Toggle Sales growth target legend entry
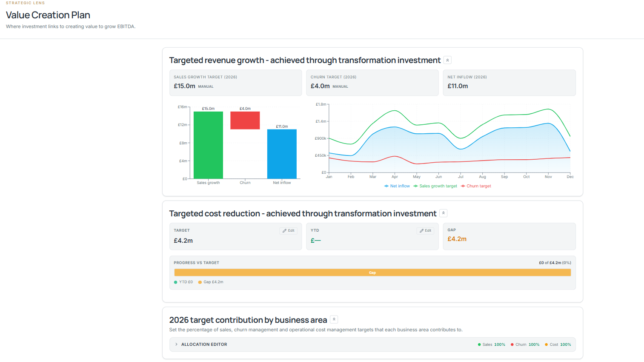This screenshot has width=644, height=362. pyautogui.click(x=435, y=186)
